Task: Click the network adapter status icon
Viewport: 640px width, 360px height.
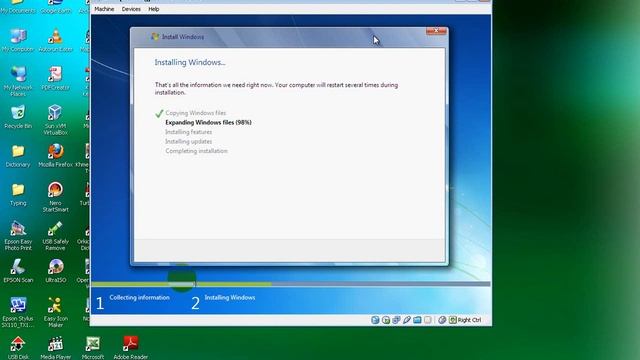Action: click(396, 320)
